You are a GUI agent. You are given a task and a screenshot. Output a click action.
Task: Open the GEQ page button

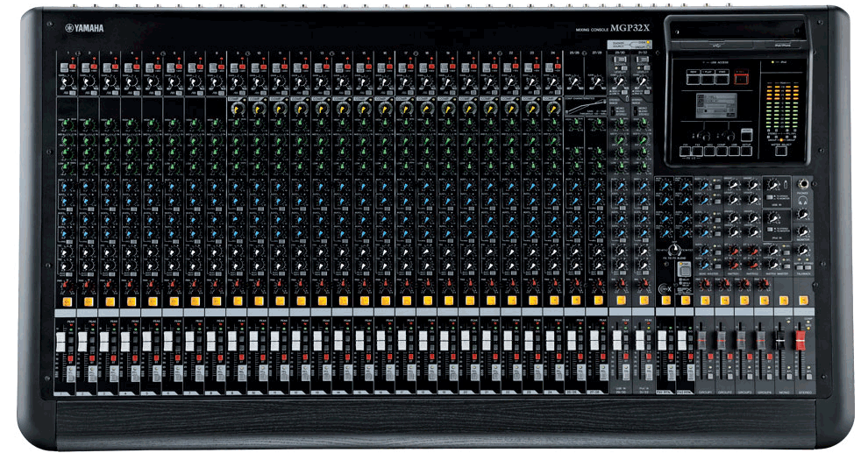(x=709, y=151)
